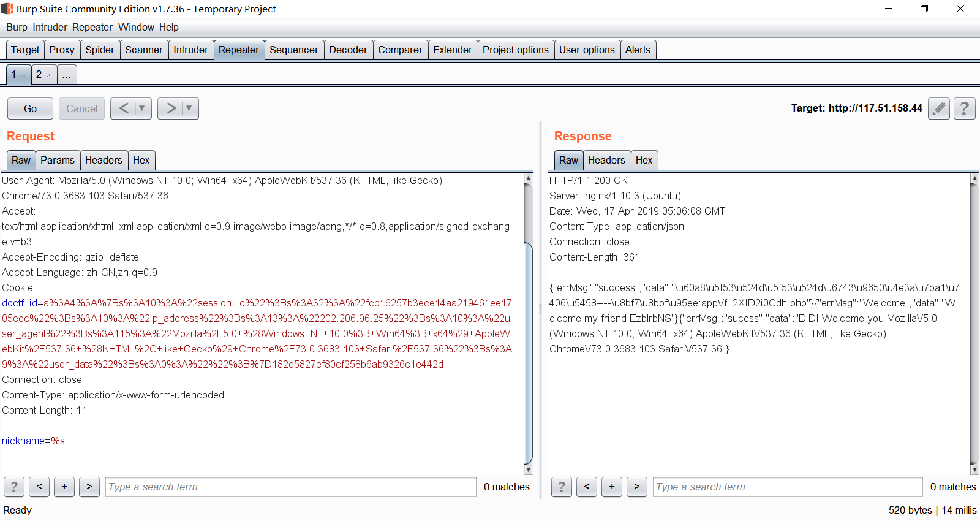Viewport: 980px width, 521px height.
Task: Click the response pane vertical scrollbar
Action: point(974,324)
